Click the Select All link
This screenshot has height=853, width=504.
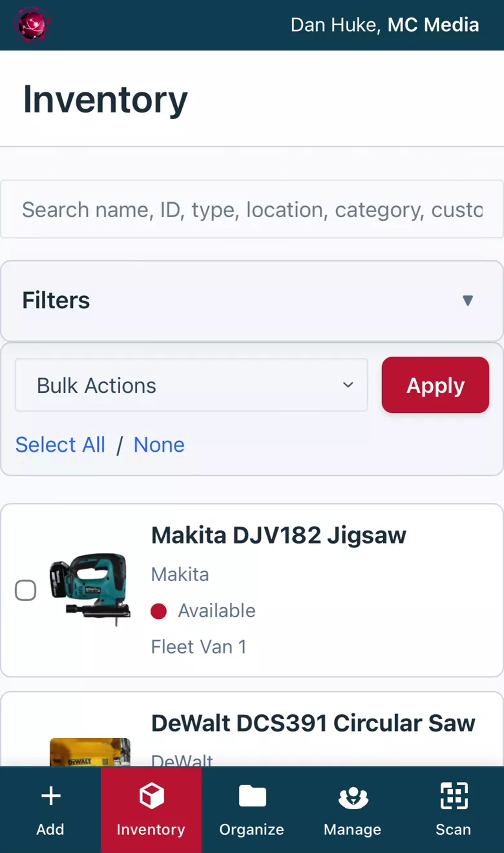(60, 445)
